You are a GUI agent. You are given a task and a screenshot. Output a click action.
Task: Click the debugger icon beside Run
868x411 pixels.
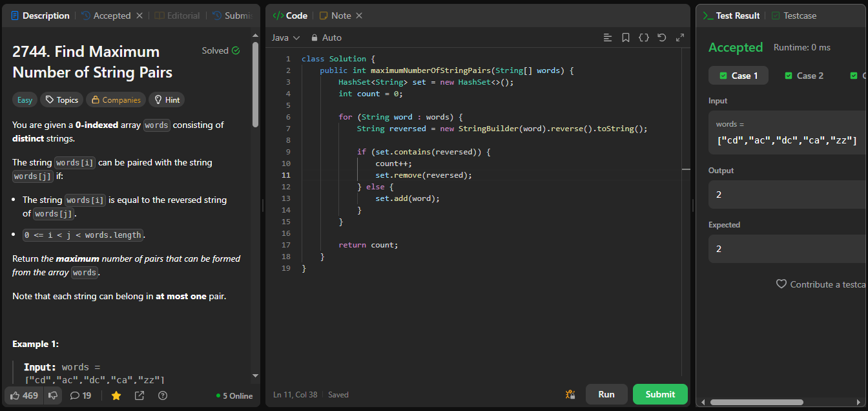tap(570, 394)
